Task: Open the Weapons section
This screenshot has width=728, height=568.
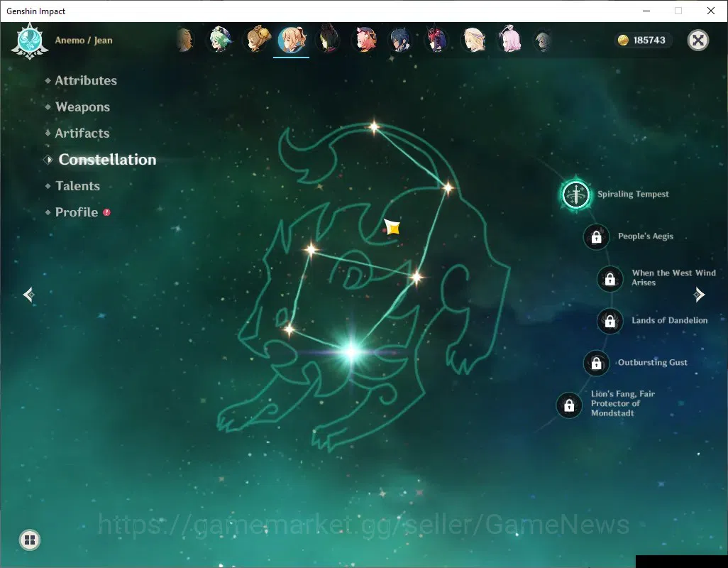Action: pos(82,106)
